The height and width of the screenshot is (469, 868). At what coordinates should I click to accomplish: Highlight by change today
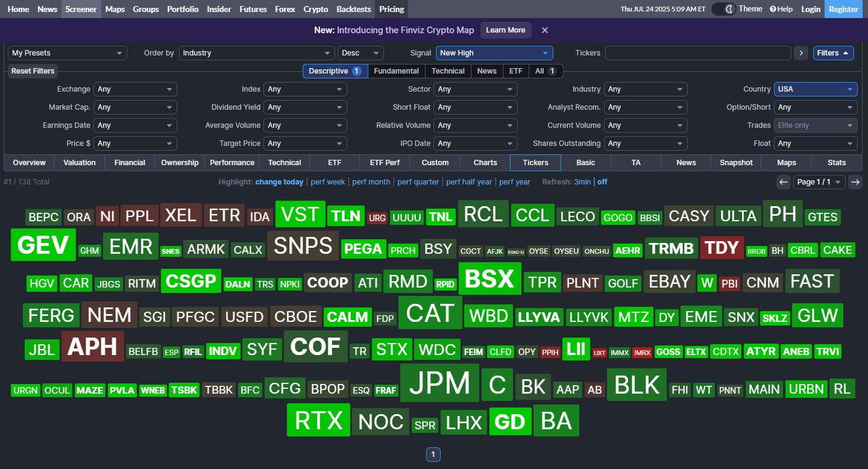tap(280, 182)
